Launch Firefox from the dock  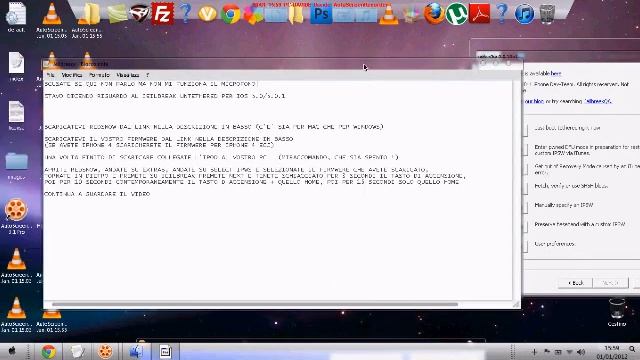pyautogui.click(x=433, y=14)
